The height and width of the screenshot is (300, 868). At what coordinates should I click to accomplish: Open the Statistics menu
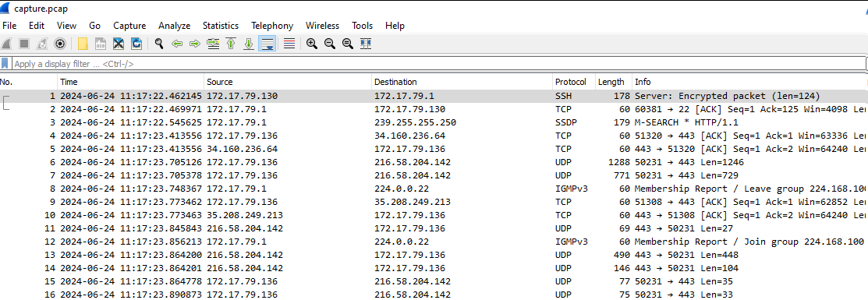pos(221,26)
